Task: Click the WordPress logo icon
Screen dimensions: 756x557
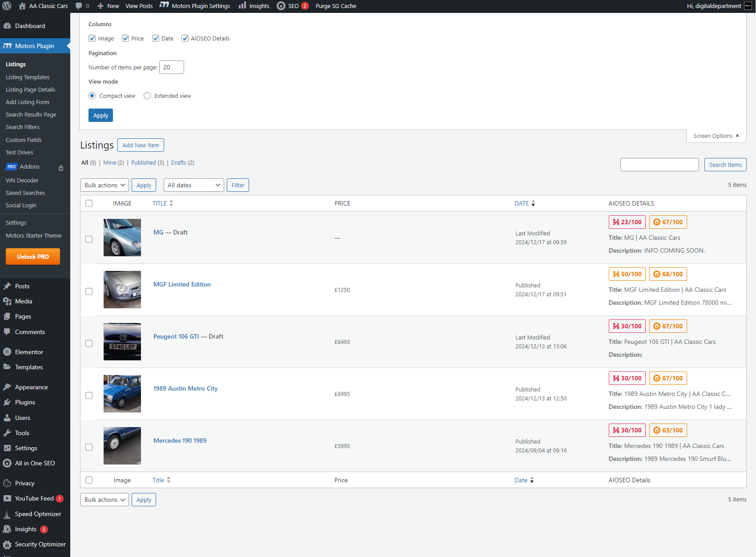Action: (x=7, y=6)
